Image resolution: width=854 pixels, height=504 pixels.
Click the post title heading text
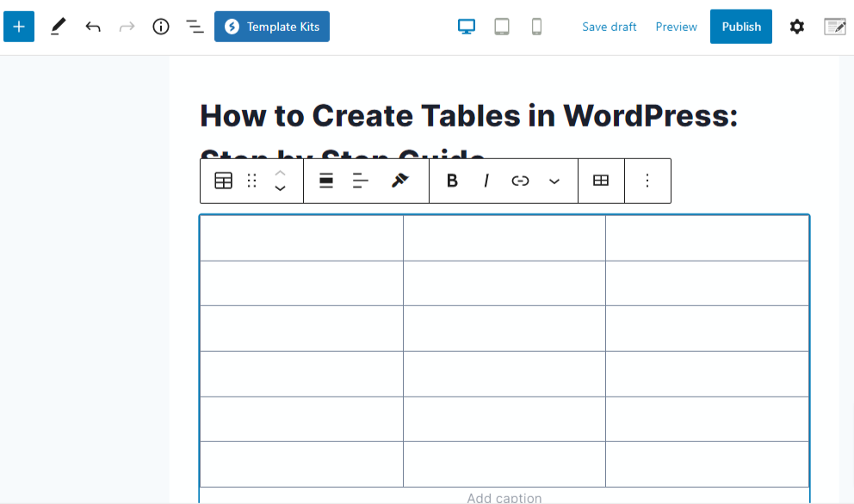468,115
